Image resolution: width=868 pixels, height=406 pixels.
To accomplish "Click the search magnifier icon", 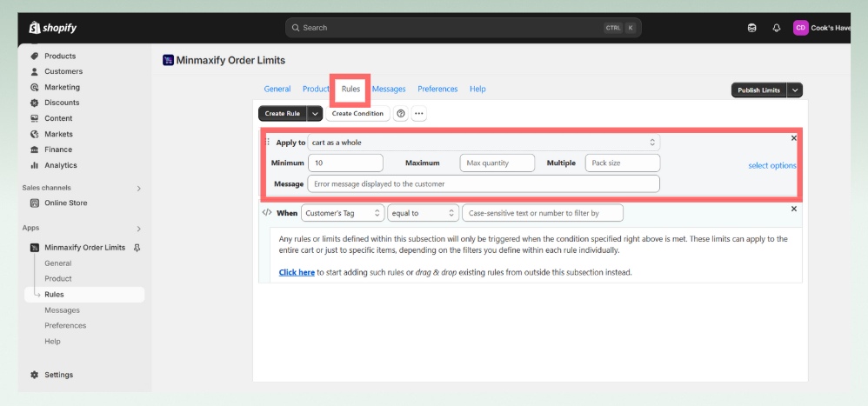I will [297, 28].
